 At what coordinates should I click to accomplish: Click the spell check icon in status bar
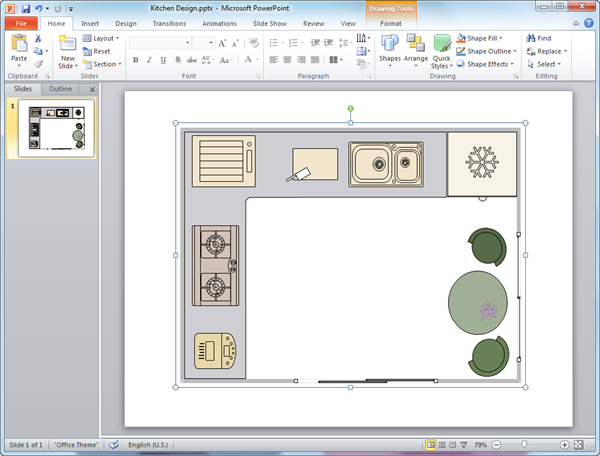pyautogui.click(x=114, y=444)
